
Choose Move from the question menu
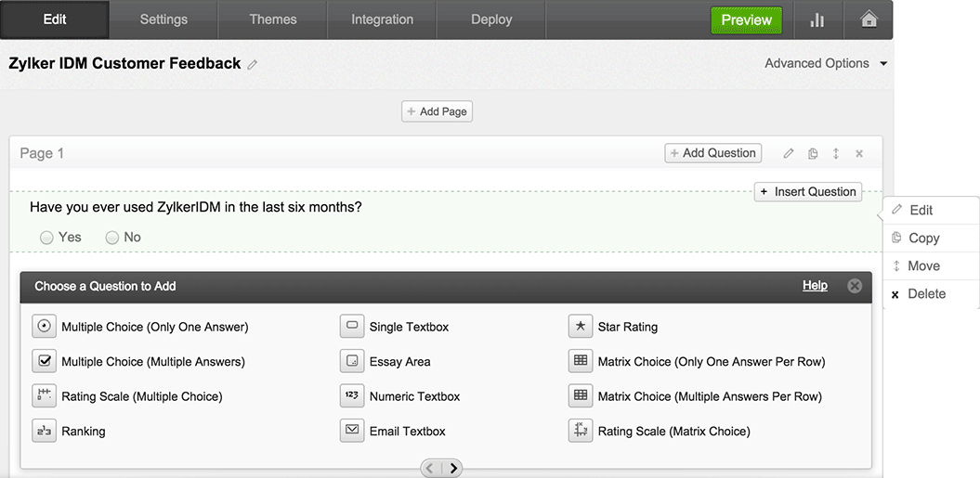[x=932, y=266]
